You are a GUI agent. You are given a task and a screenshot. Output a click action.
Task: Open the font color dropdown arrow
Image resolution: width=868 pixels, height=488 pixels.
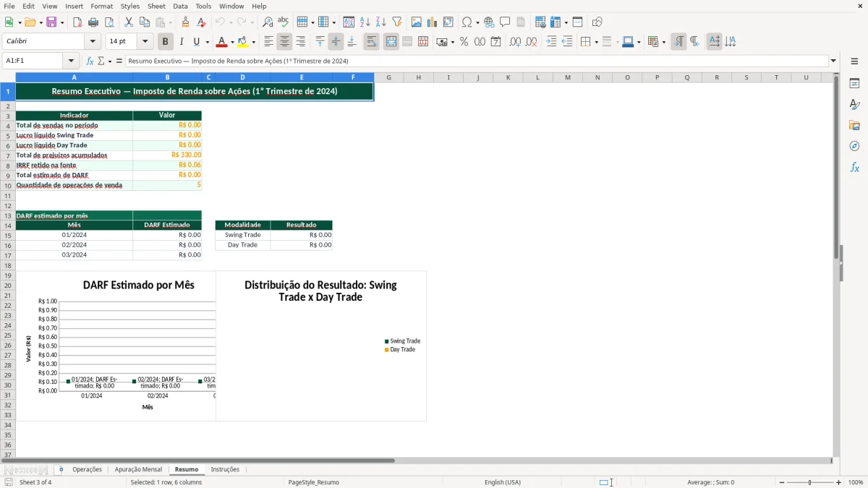coord(231,42)
